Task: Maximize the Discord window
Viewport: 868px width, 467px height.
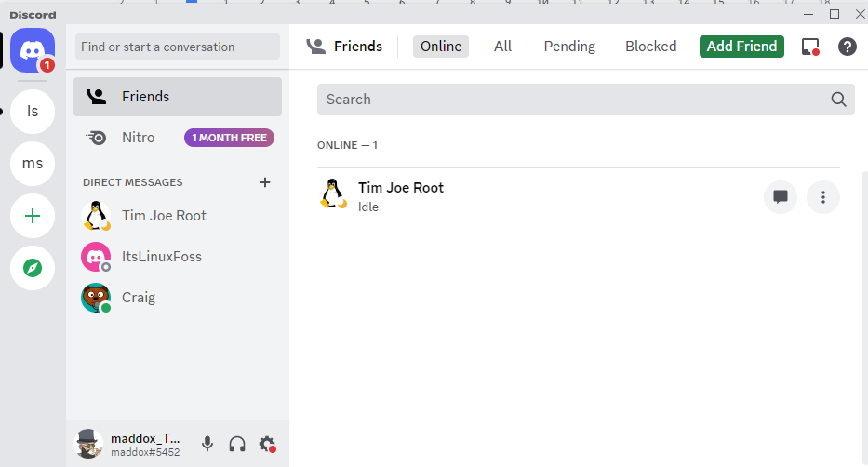Action: click(x=835, y=14)
